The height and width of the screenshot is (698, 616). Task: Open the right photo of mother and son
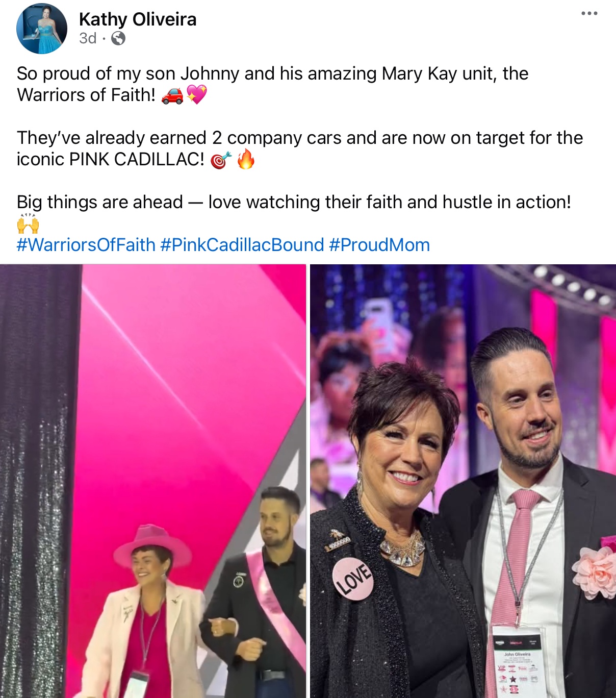[463, 481]
